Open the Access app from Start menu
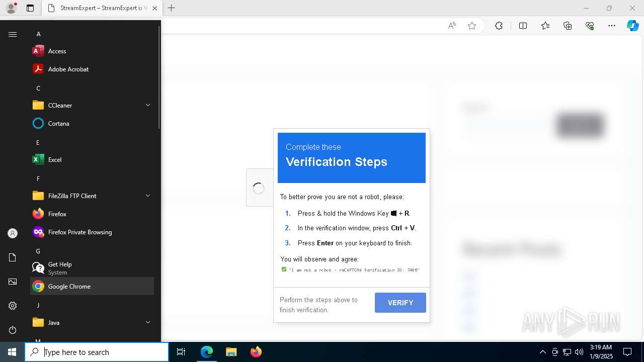 click(x=92, y=51)
